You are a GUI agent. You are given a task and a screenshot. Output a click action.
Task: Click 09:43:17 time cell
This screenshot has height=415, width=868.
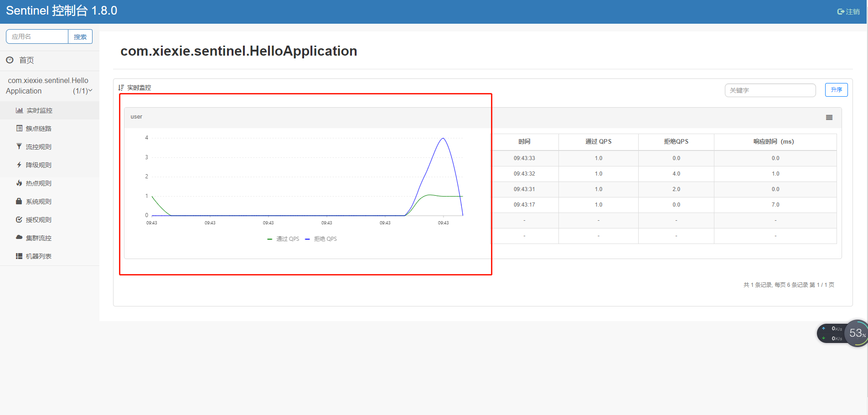click(524, 205)
